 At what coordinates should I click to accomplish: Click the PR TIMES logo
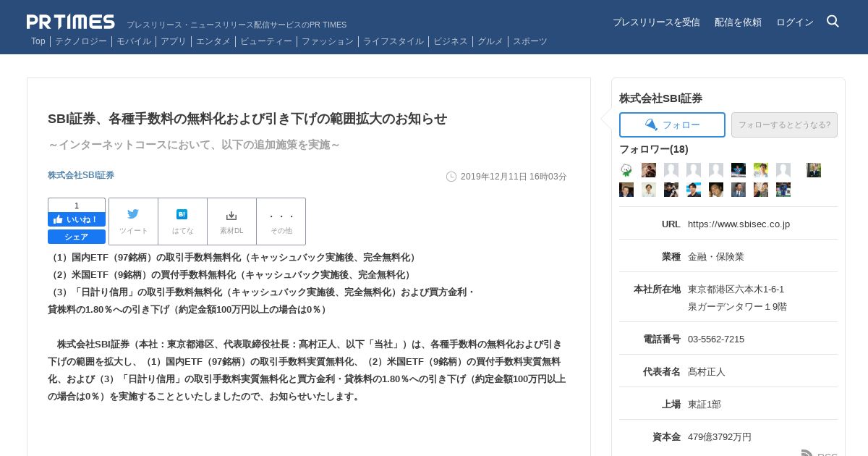pyautogui.click(x=71, y=22)
